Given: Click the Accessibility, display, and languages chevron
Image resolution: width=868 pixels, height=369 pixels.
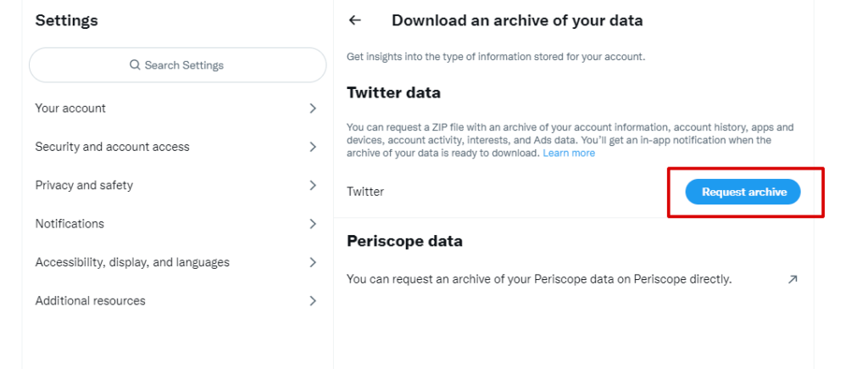Looking at the screenshot, I should click(313, 262).
